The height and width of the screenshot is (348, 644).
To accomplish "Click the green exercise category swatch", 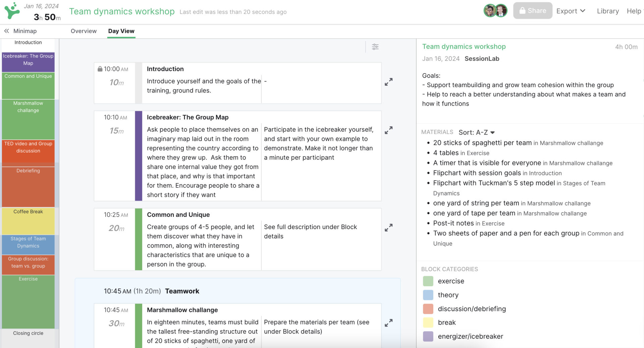I will tap(428, 281).
